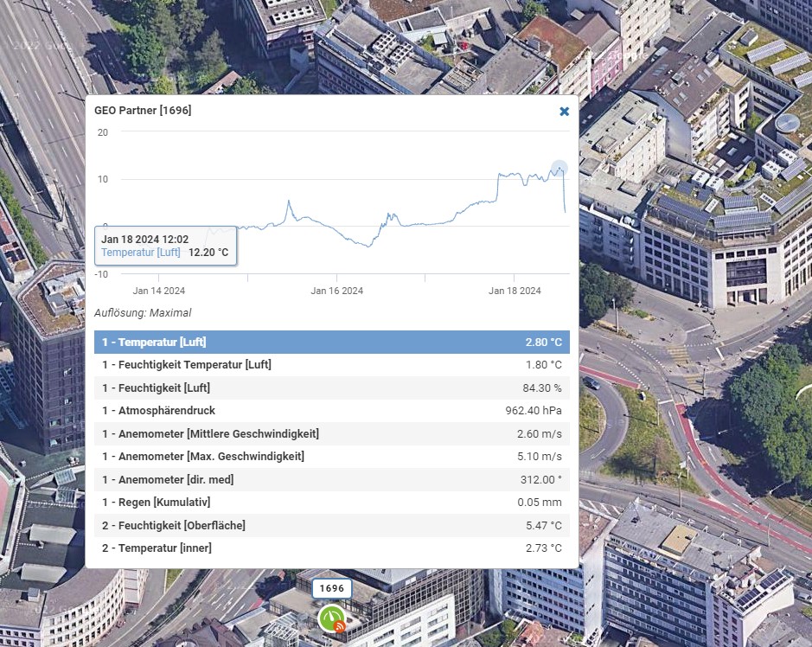This screenshot has width=812, height=647.
Task: Click the Jan 14 2024 axis label
Action: [x=158, y=291]
